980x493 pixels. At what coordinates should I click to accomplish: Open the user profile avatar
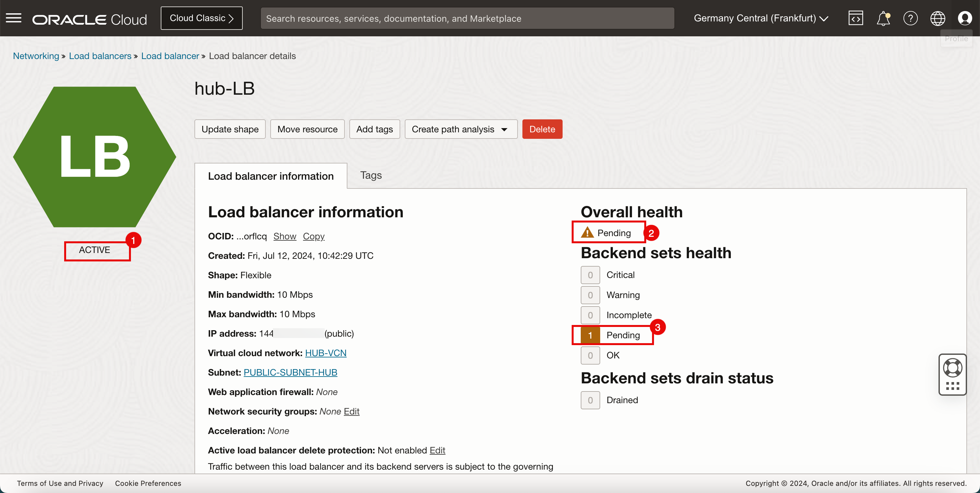pyautogui.click(x=965, y=18)
